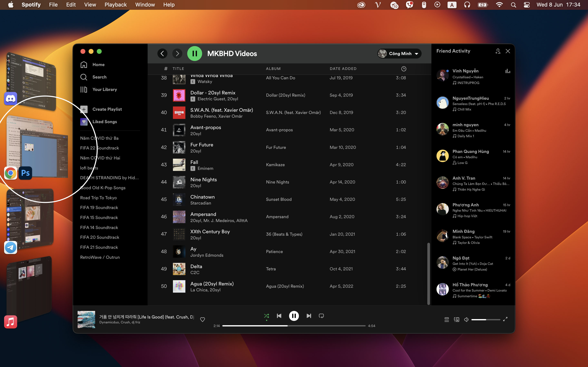Click the repeat/loop track icon
The image size is (588, 367).
tap(321, 315)
